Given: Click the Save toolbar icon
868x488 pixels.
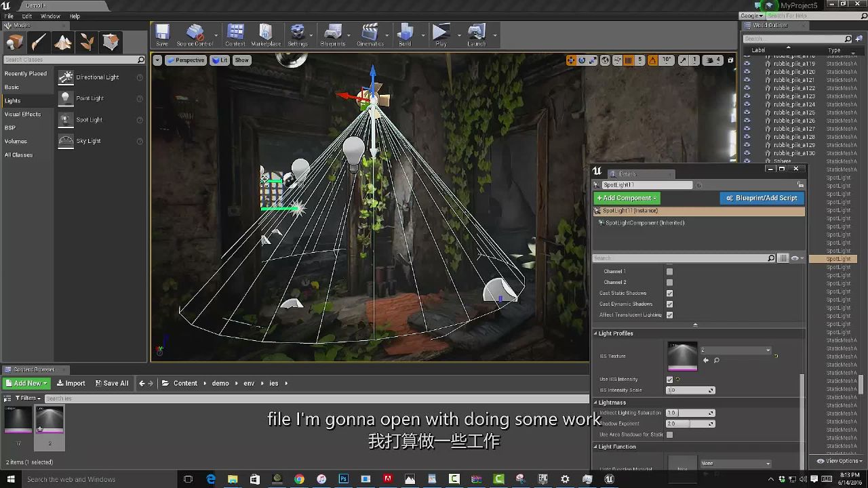Looking at the screenshot, I should pos(162,35).
